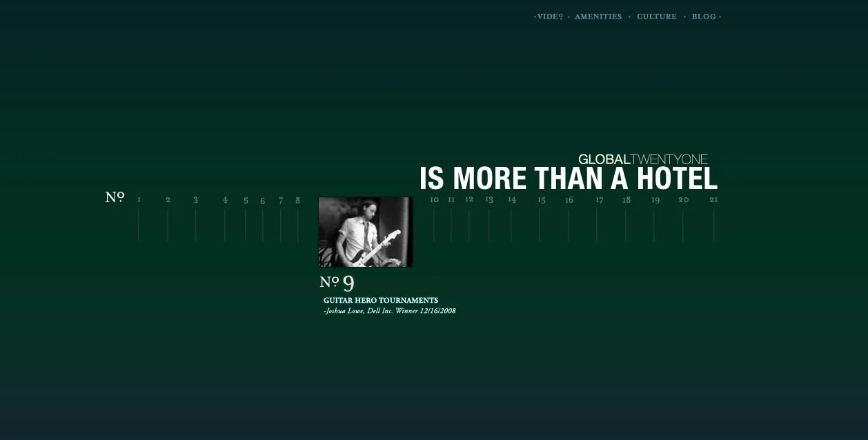Open the Video menu item

coord(550,17)
